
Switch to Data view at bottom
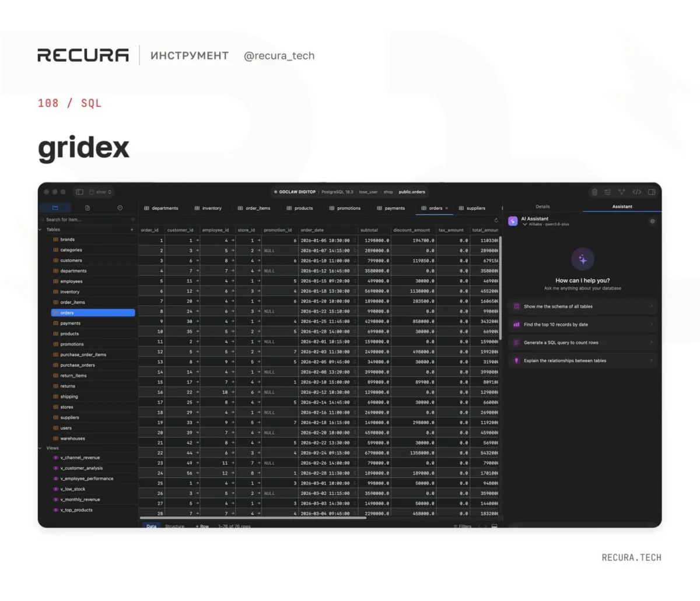pyautogui.click(x=152, y=526)
